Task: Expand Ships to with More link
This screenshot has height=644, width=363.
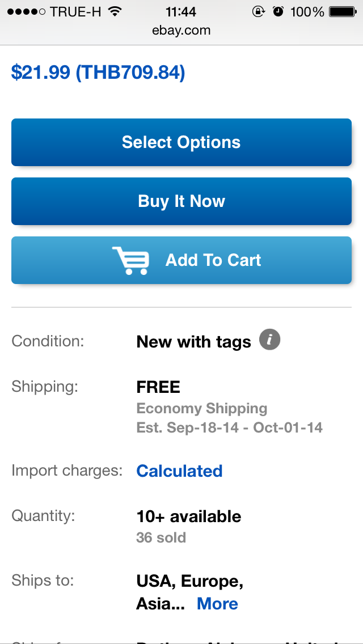Action: point(217,604)
